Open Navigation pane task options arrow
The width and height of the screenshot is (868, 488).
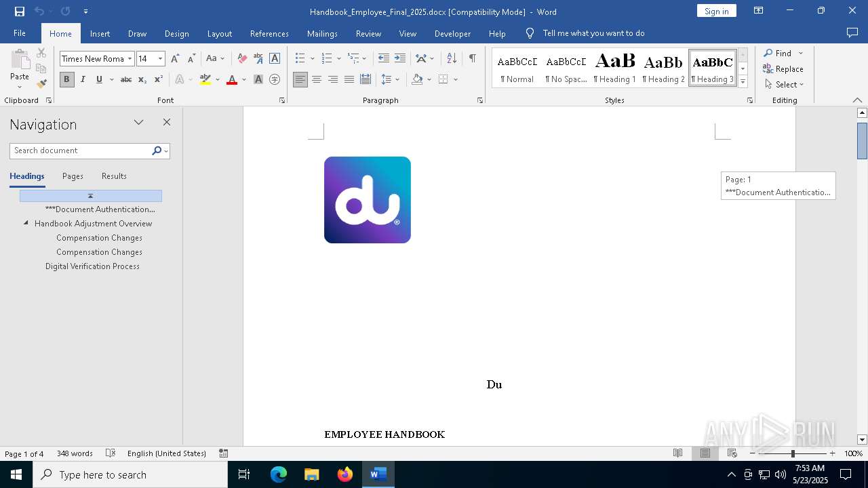point(139,123)
